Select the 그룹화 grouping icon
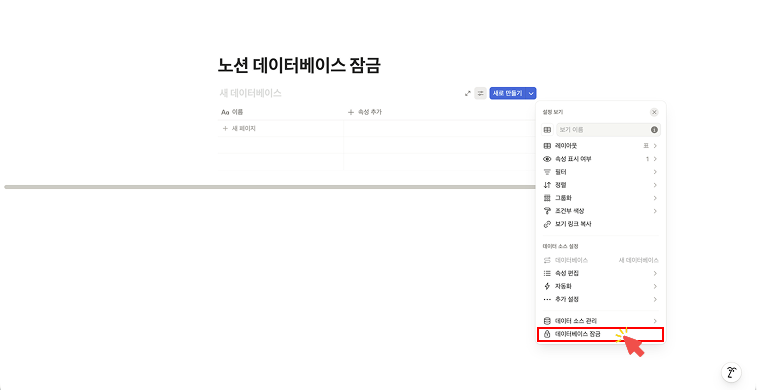The height and width of the screenshot is (390, 757). point(547,198)
